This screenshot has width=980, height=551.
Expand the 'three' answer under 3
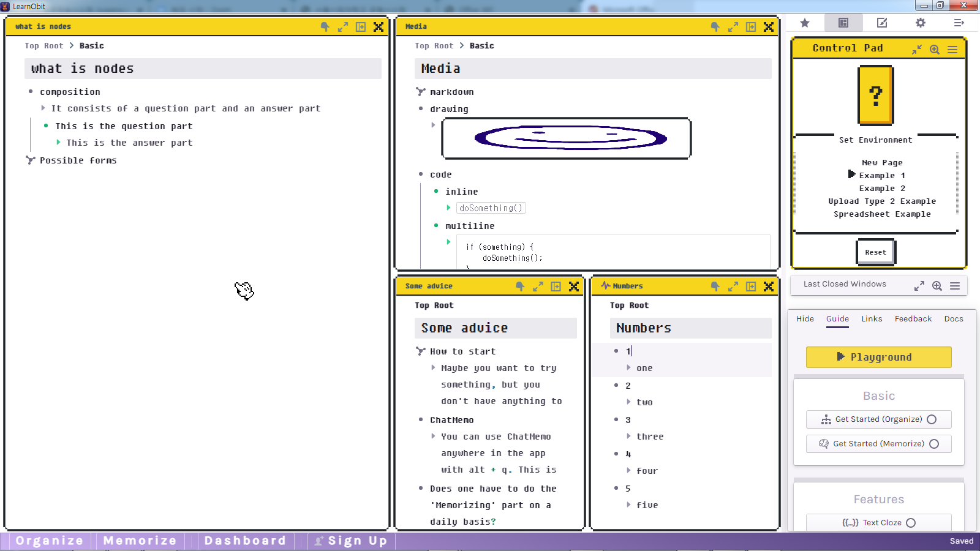tap(628, 437)
